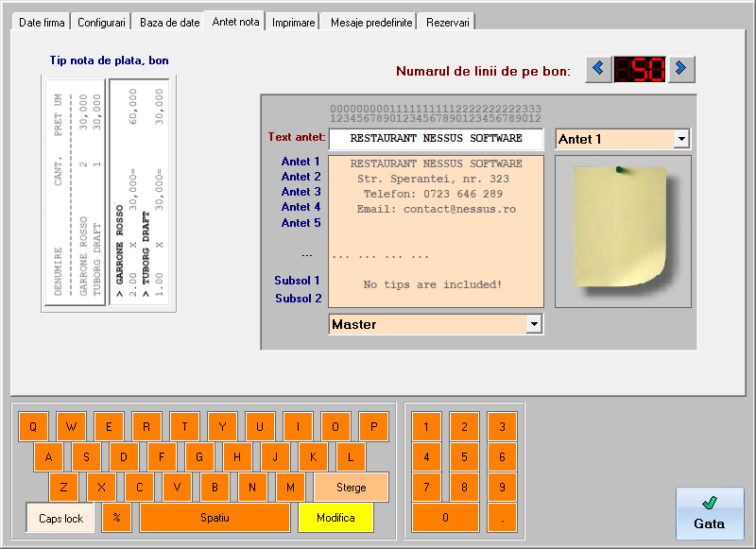Screen dimensions: 756x549
Task: Tap the D key on keyboard
Action: click(x=124, y=457)
